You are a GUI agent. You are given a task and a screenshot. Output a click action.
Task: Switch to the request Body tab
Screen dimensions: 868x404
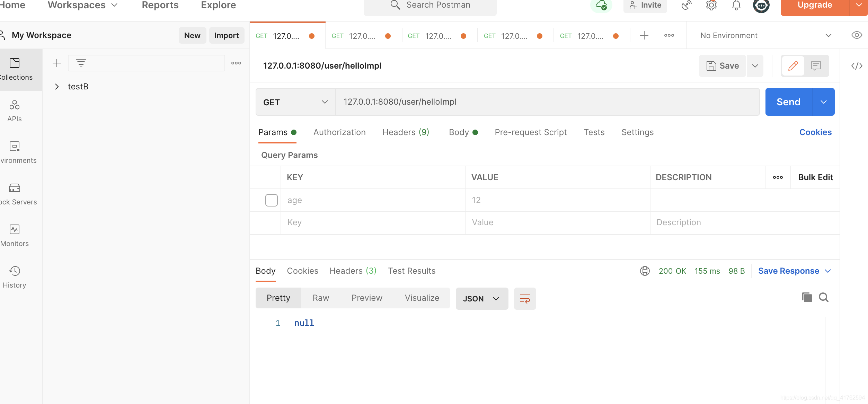(463, 132)
